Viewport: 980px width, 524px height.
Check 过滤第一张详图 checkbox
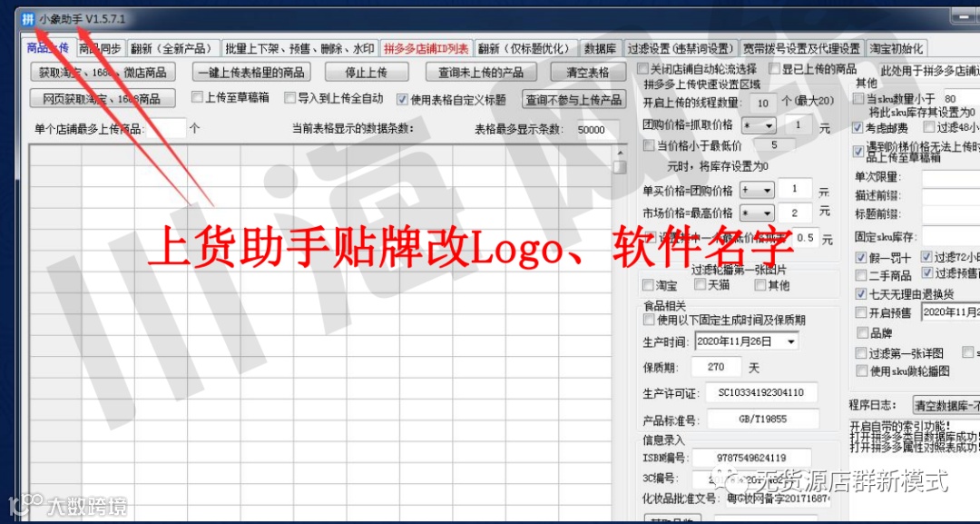[862, 352]
